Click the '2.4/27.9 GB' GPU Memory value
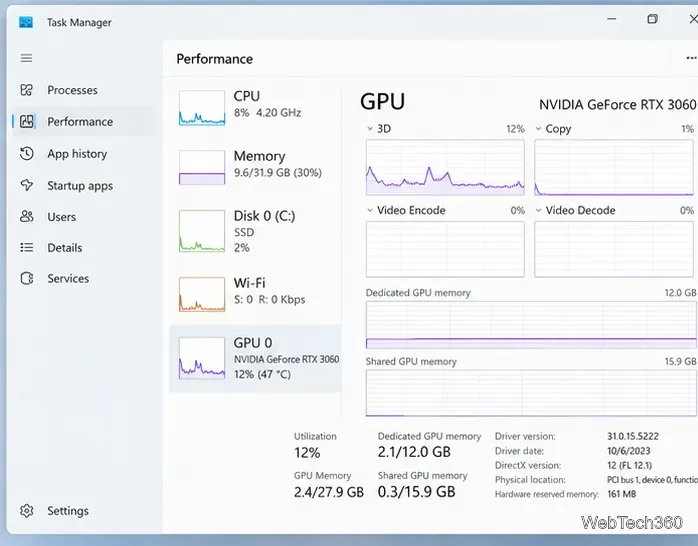This screenshot has height=546, width=698. [x=329, y=492]
